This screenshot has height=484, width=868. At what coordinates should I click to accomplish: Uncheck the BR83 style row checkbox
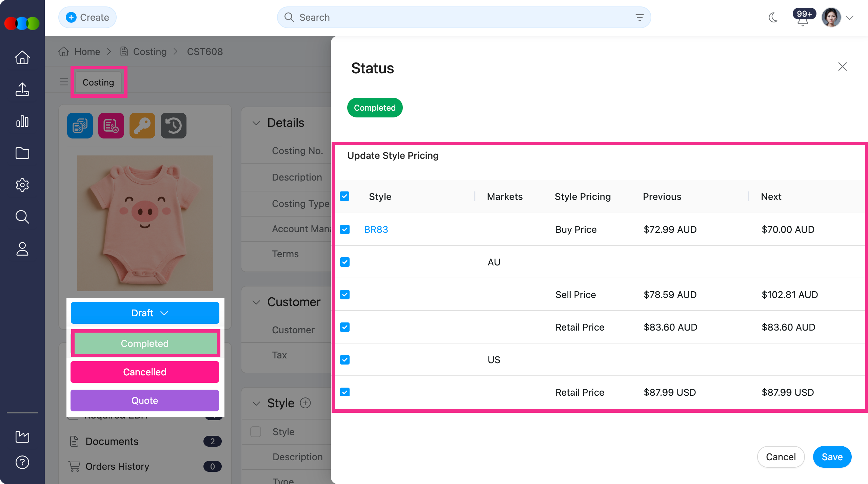[345, 229]
